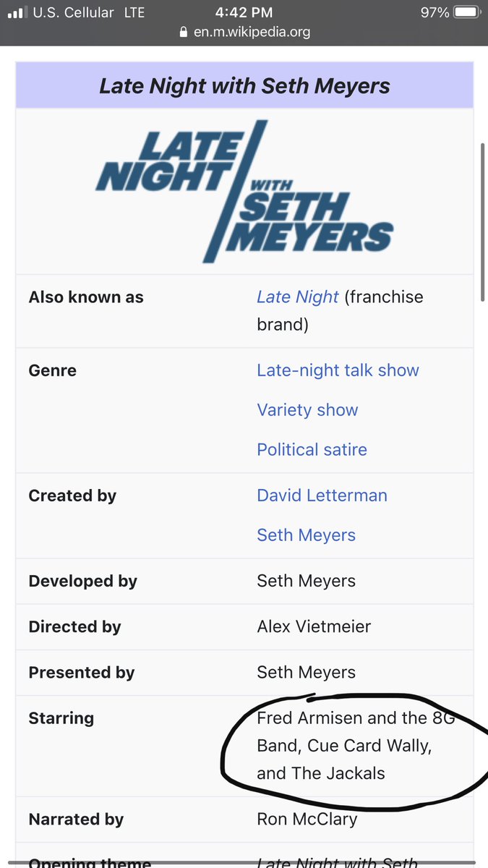This screenshot has width=488, height=868.
Task: Tap the battery icon in status bar
Action: coord(467,13)
